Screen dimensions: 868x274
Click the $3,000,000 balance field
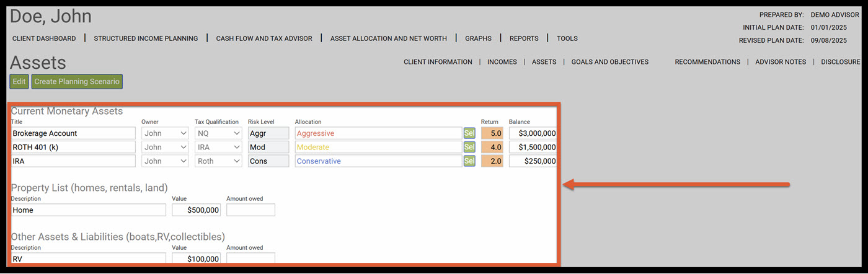(x=533, y=133)
